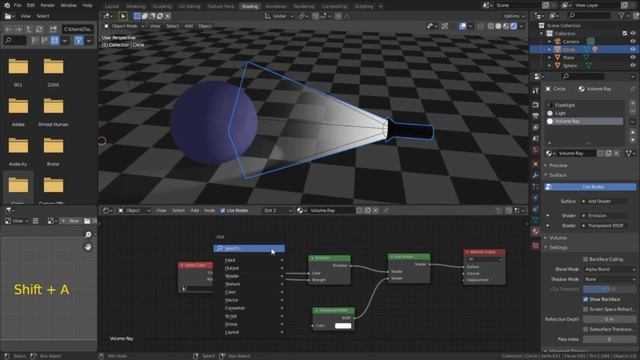
Task: Enable the Backface Culling checkbox
Action: point(585,259)
